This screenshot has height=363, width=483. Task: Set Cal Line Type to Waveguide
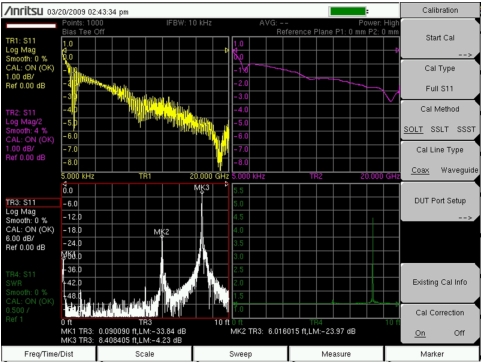pos(459,170)
